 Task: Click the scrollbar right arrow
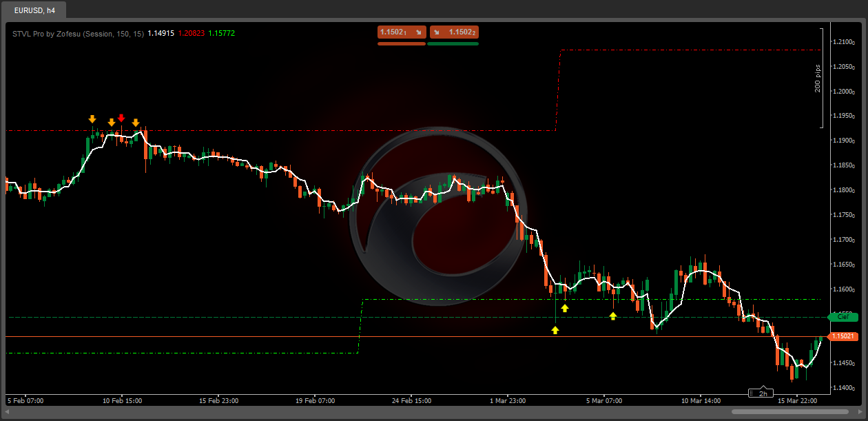point(860,411)
